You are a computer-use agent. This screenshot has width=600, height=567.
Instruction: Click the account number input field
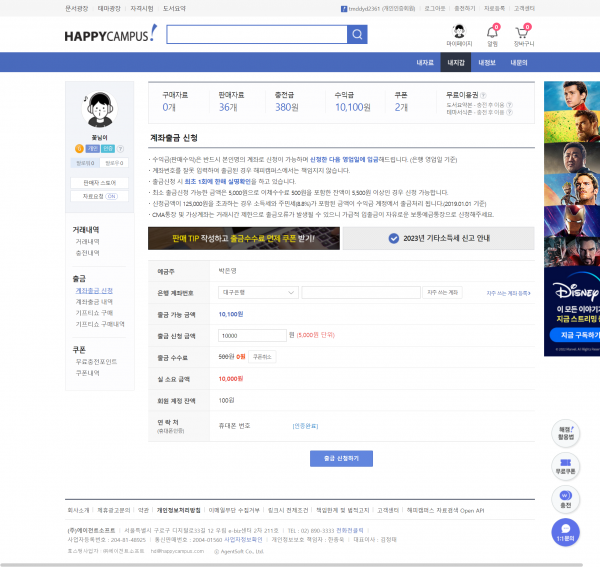point(360,292)
